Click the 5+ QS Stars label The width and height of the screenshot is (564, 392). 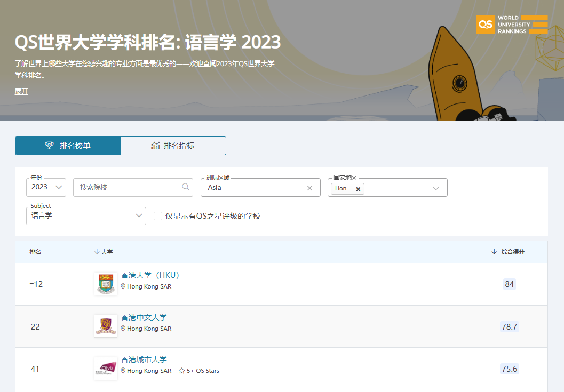(203, 371)
